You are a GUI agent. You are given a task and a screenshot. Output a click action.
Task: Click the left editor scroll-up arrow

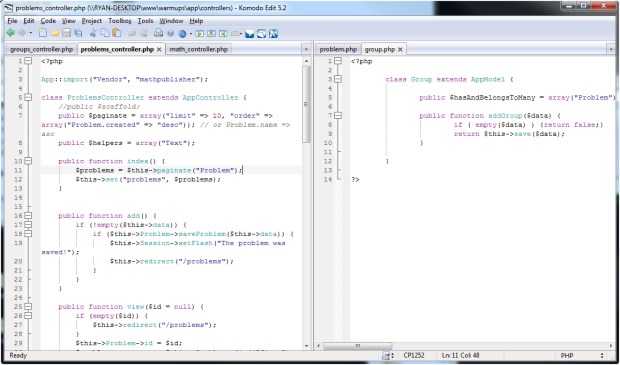(306, 61)
